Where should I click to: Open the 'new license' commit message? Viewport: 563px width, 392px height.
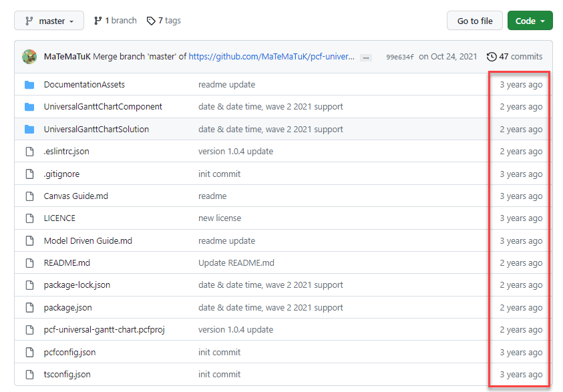[x=220, y=218]
